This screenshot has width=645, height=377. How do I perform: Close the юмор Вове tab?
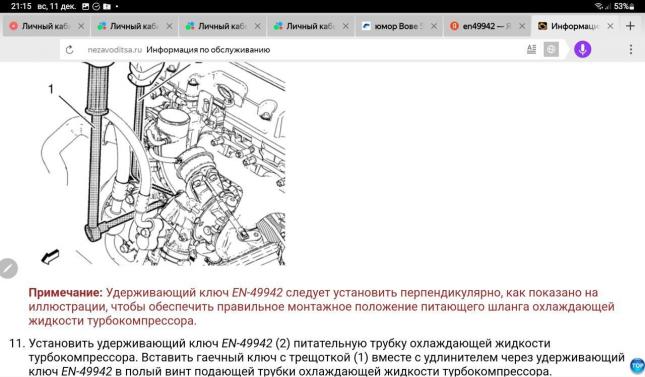pos(434,26)
